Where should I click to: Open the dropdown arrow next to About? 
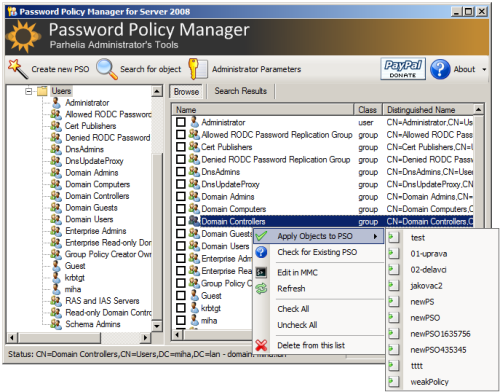484,69
